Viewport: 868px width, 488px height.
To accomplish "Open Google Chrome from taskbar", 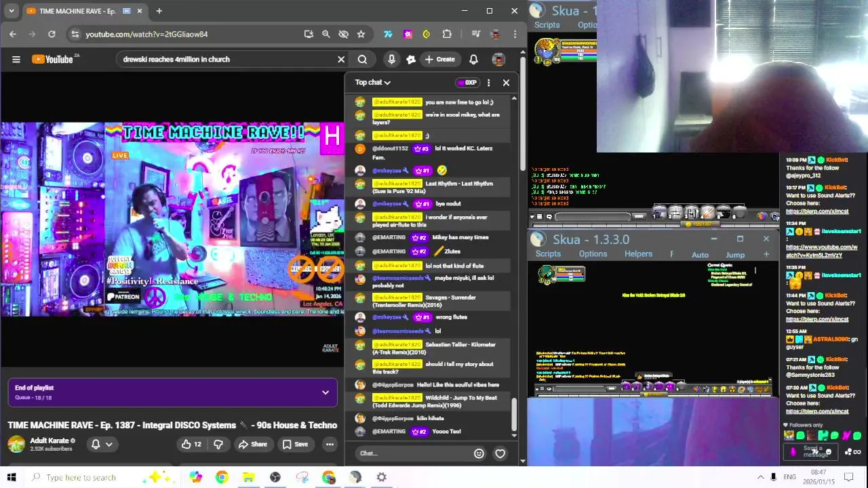I will [x=222, y=477].
